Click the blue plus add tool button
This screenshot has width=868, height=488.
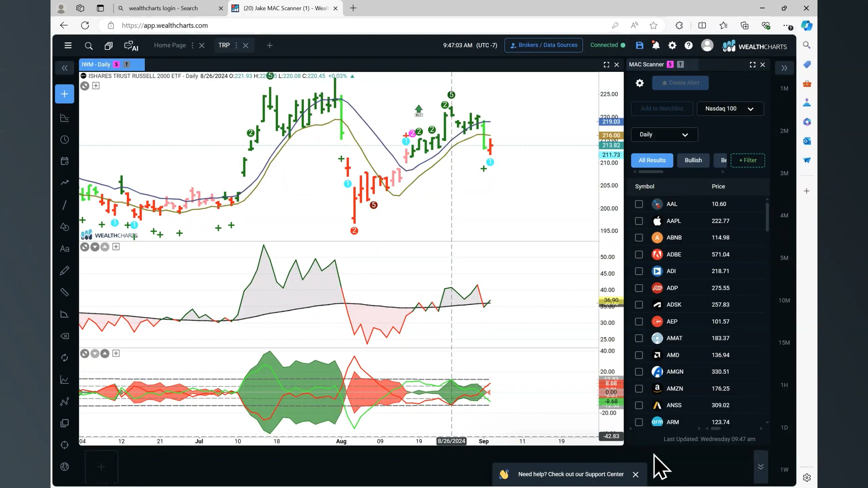pos(65,94)
